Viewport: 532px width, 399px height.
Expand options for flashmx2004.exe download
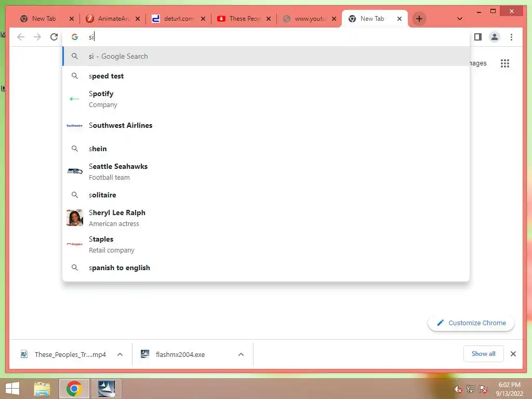[241, 354]
